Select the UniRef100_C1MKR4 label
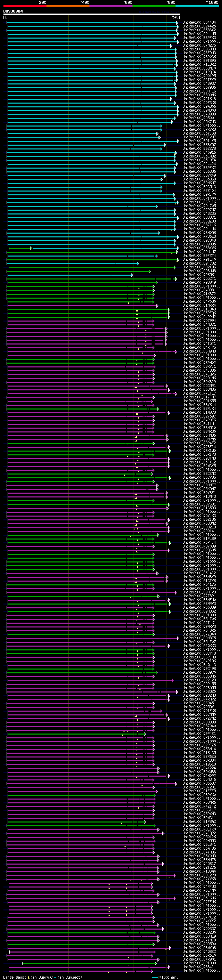The width and height of the screenshot is (222, 980). coord(199,306)
